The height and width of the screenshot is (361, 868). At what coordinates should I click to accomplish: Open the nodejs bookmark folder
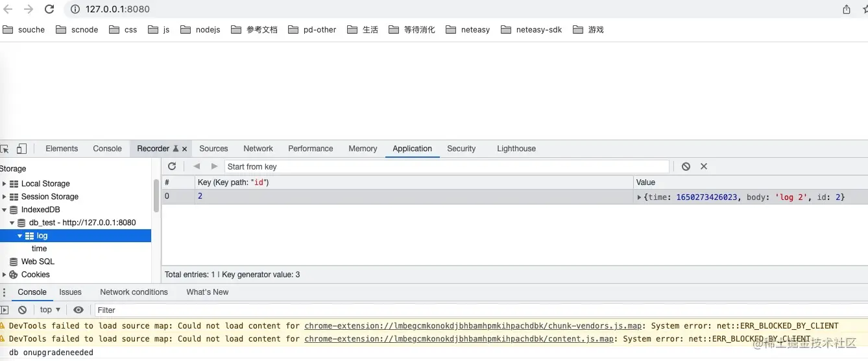click(200, 30)
